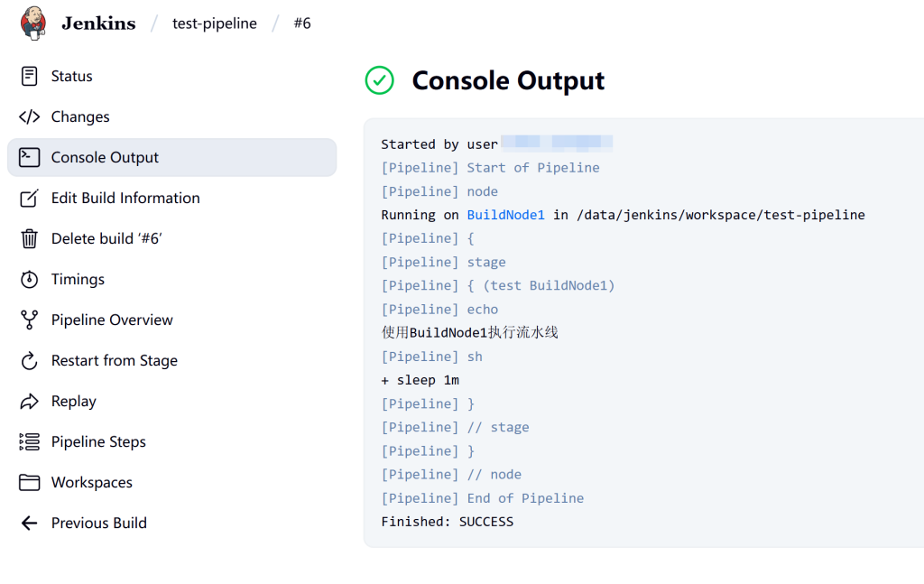
Task: Open the Pipeline Overview menu item
Action: coord(112,320)
